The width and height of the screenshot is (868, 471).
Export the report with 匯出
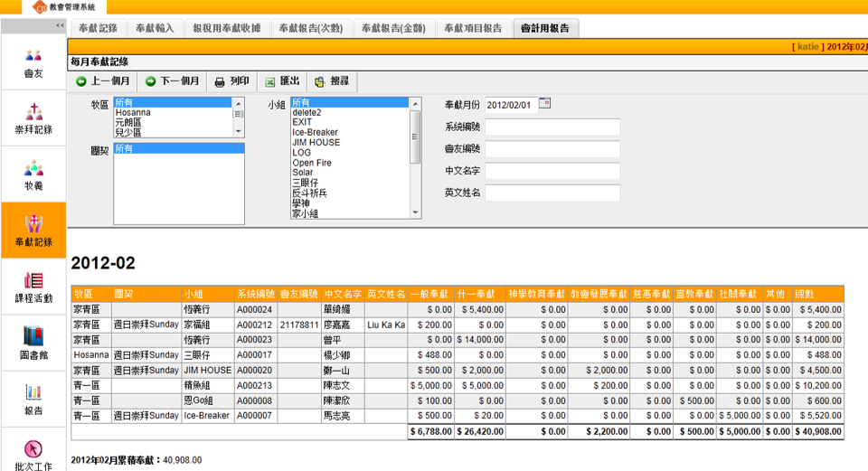coord(282,81)
